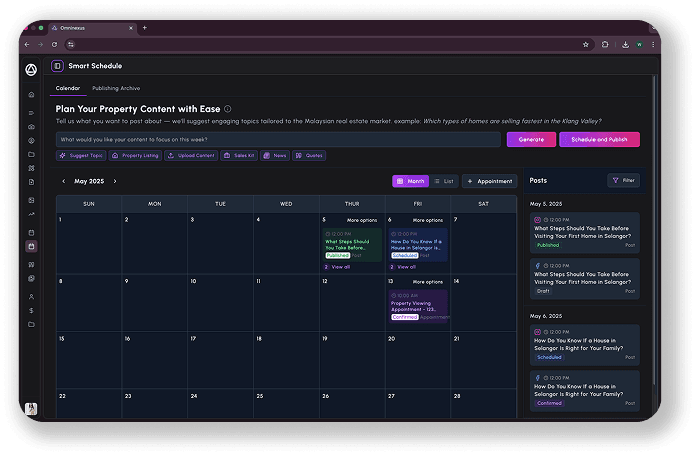The width and height of the screenshot is (696, 456).
Task: Click the Property Listing chip
Action: click(136, 155)
